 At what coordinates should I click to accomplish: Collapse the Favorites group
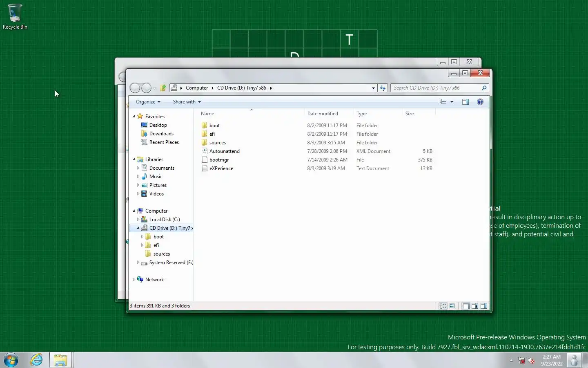point(134,117)
